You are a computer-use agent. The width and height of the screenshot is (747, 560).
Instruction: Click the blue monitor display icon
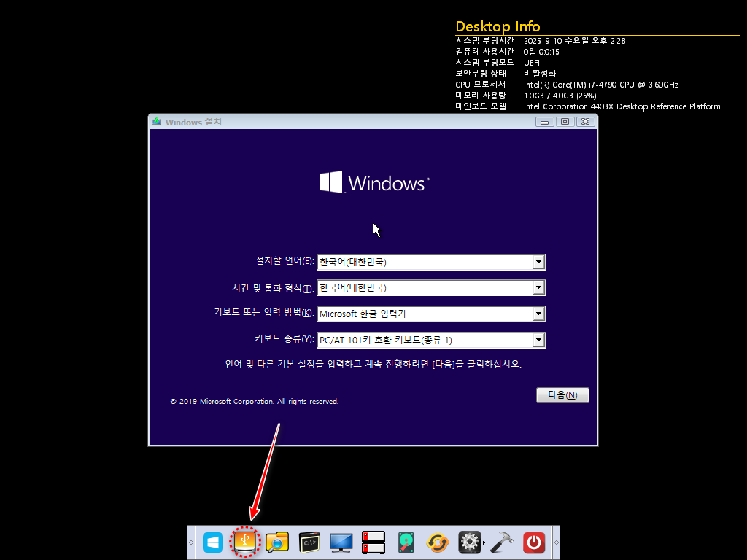click(x=341, y=542)
